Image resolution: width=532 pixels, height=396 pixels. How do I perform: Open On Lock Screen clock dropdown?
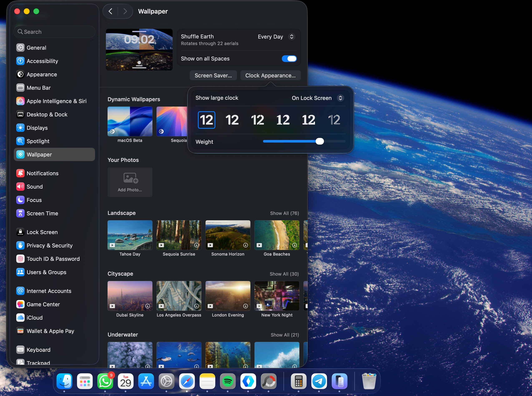(318, 98)
